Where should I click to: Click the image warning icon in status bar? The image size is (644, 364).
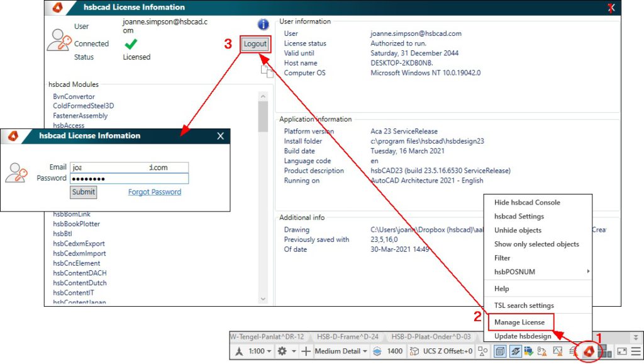(558, 351)
